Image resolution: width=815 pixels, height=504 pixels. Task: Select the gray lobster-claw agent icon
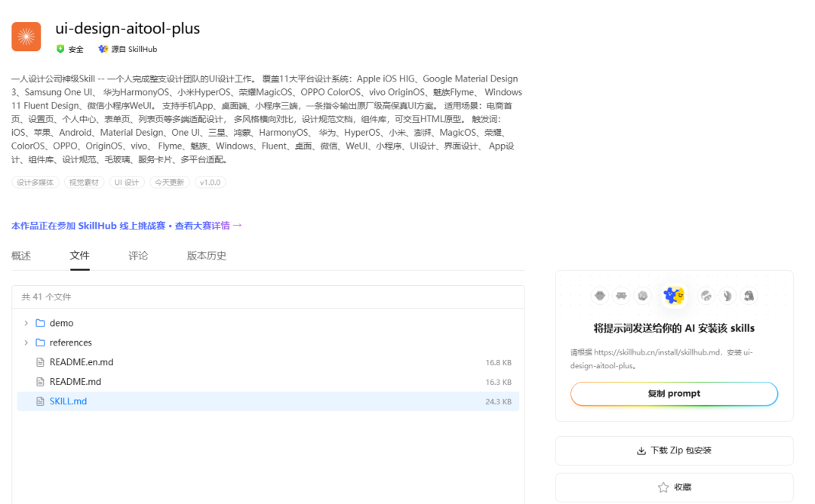(x=727, y=296)
